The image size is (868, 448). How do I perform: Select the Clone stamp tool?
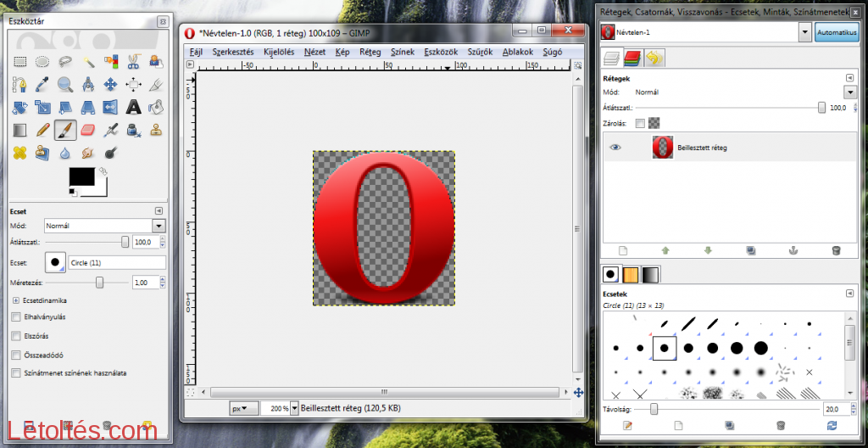click(156, 130)
